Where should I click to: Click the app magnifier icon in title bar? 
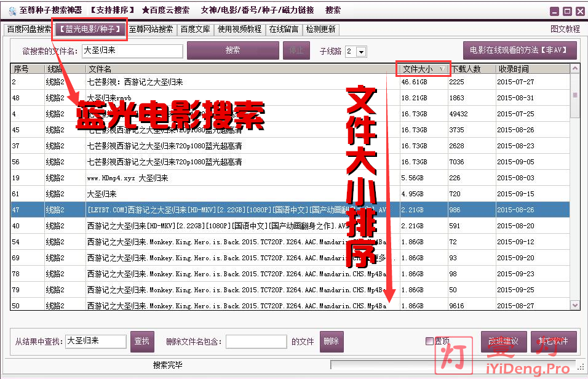pyautogui.click(x=12, y=11)
